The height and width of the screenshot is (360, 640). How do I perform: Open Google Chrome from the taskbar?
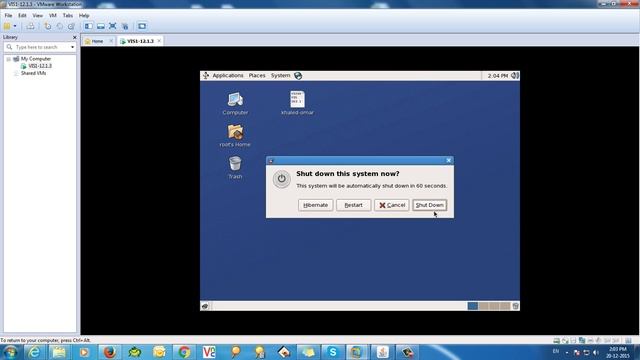click(x=184, y=352)
